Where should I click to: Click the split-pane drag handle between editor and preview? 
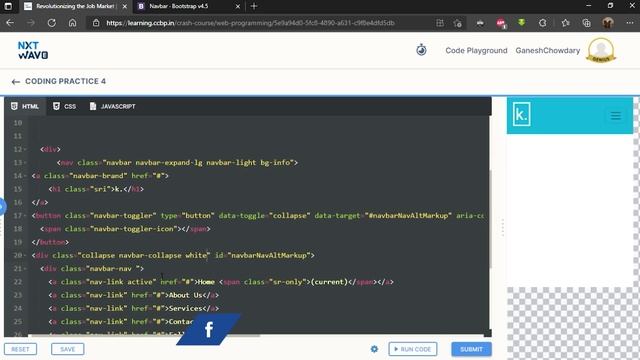click(502, 227)
